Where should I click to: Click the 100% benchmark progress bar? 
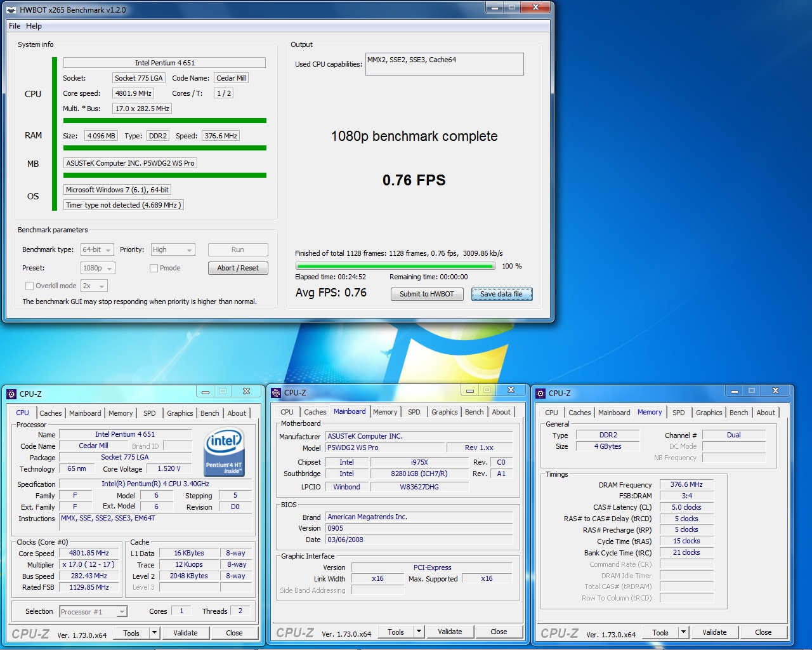(x=395, y=266)
